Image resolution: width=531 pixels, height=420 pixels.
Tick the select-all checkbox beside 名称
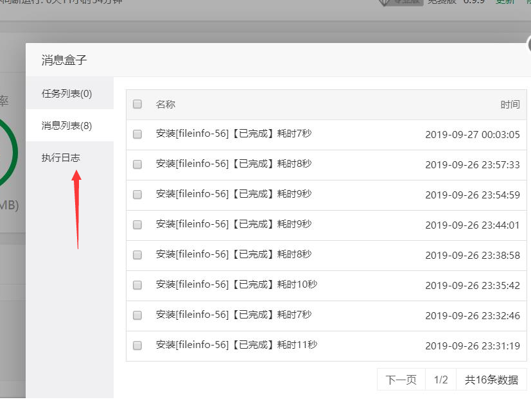click(x=137, y=104)
